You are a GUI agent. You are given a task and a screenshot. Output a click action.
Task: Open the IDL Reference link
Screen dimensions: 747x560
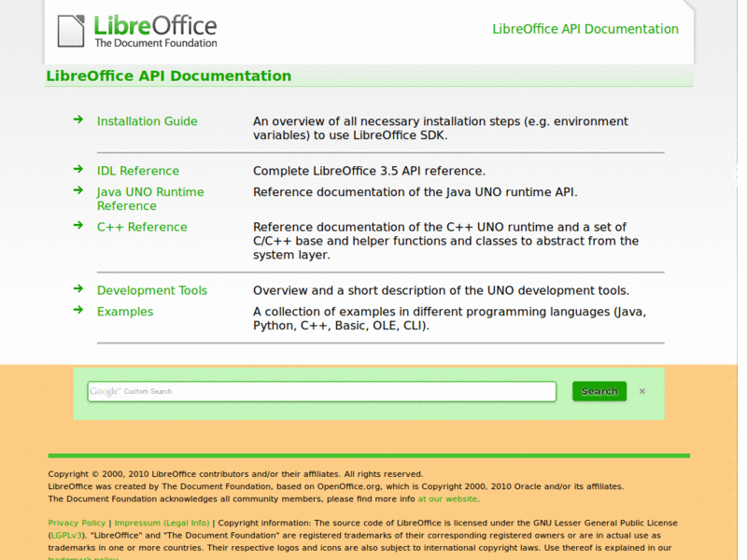pyautogui.click(x=138, y=171)
